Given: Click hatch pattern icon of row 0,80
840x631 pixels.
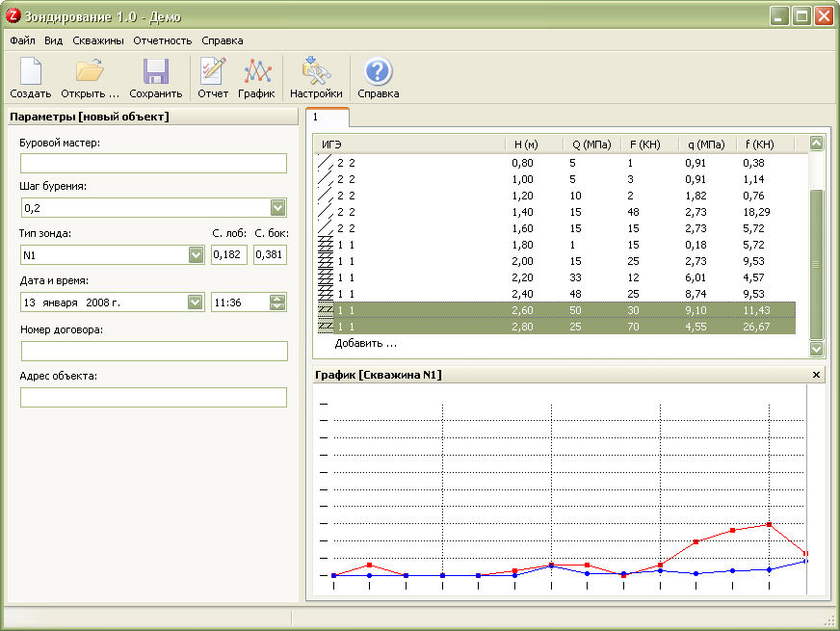Looking at the screenshot, I should click(326, 163).
